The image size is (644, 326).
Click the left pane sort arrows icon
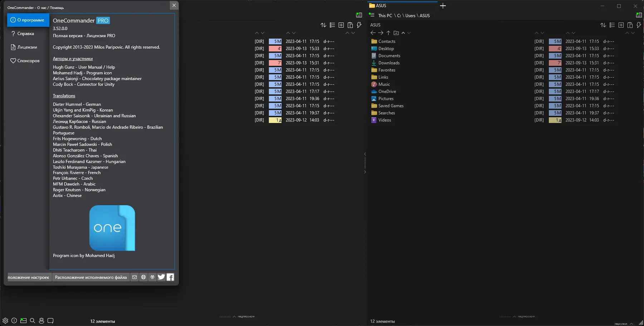[x=323, y=25]
